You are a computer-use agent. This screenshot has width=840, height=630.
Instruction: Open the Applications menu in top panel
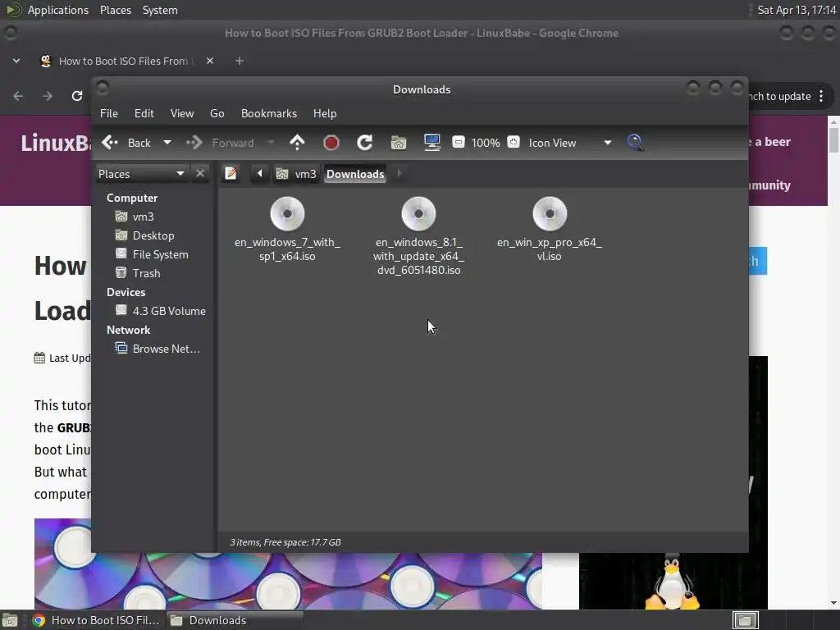coord(58,10)
